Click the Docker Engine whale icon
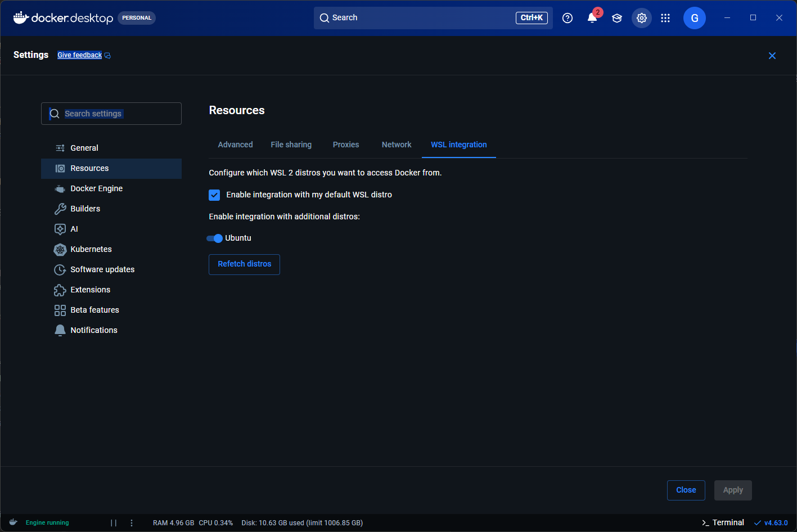The image size is (797, 532). click(60, 188)
